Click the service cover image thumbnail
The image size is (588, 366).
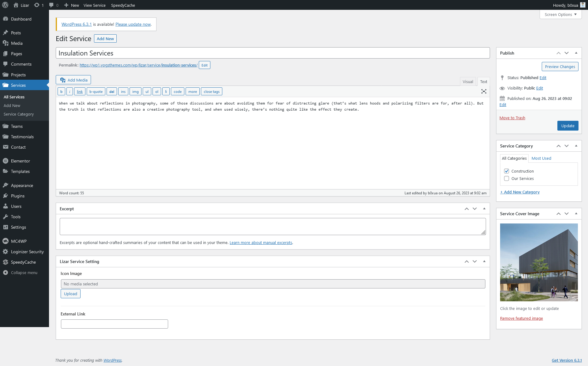tap(539, 262)
